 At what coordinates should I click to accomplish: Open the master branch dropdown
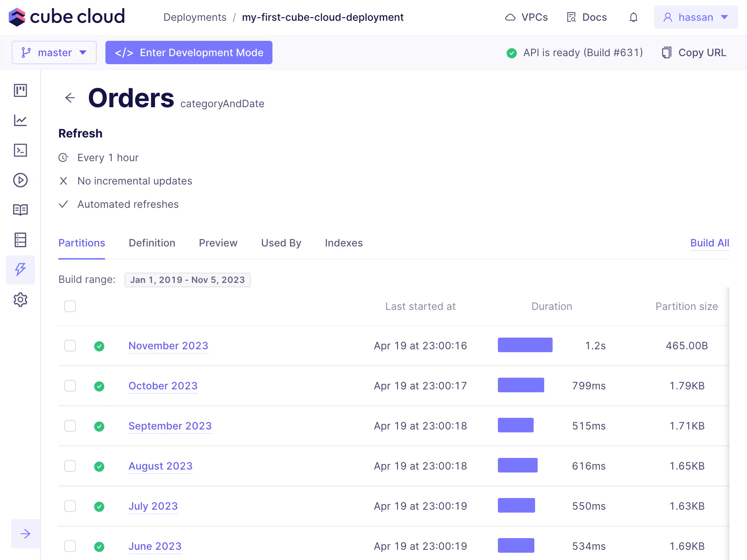(54, 52)
